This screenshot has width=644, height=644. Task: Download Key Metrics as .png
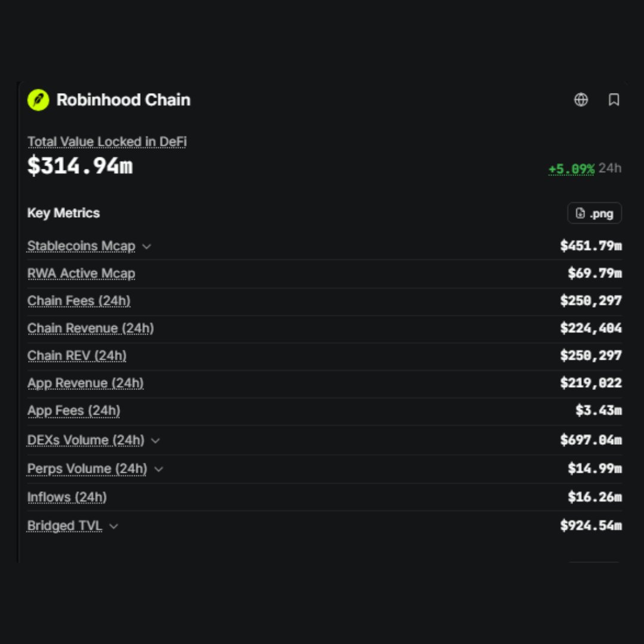(x=595, y=213)
